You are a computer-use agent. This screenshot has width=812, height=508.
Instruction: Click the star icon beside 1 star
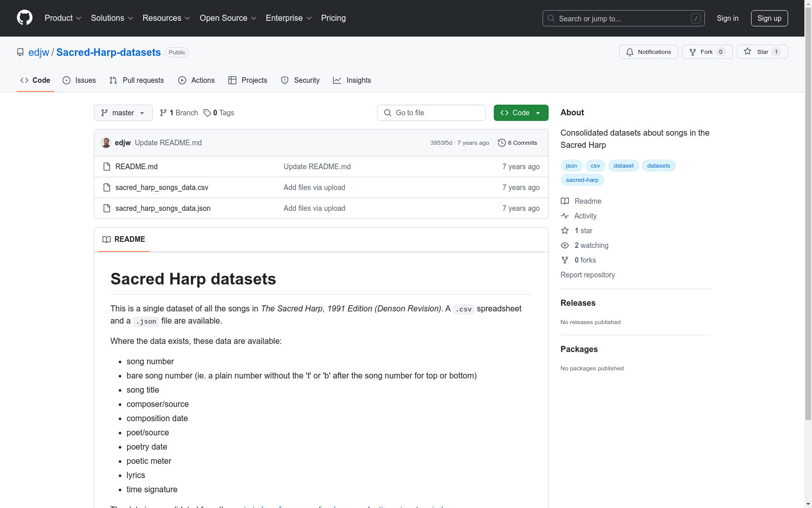(x=565, y=231)
